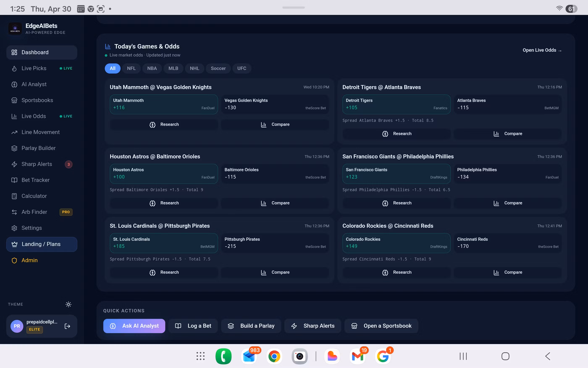588x368 pixels.
Task: Select Philadelphia Phillies -134 odds
Action: 508,174
